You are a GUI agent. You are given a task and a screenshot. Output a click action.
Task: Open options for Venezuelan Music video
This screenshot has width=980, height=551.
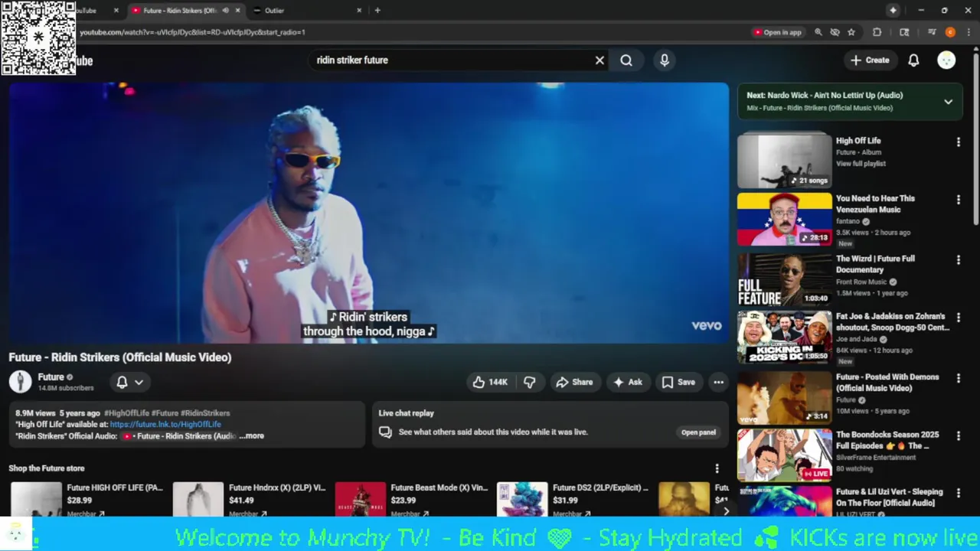click(958, 200)
